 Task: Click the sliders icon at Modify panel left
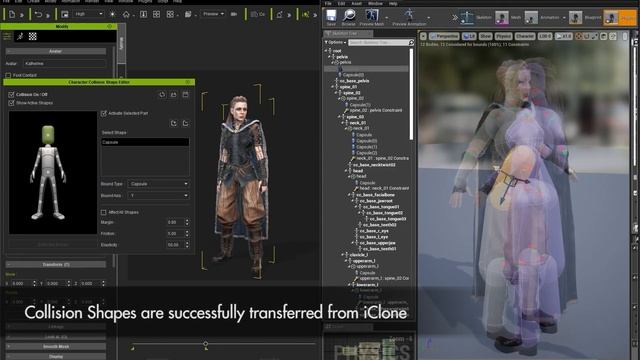(7, 36)
